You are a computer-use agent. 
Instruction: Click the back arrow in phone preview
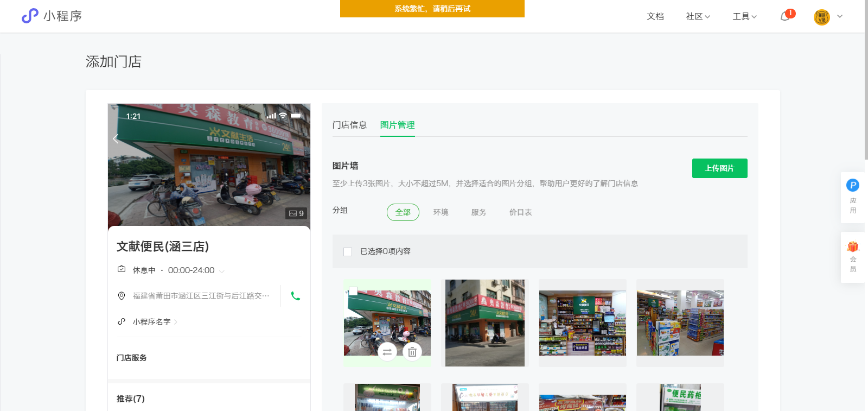point(116,138)
